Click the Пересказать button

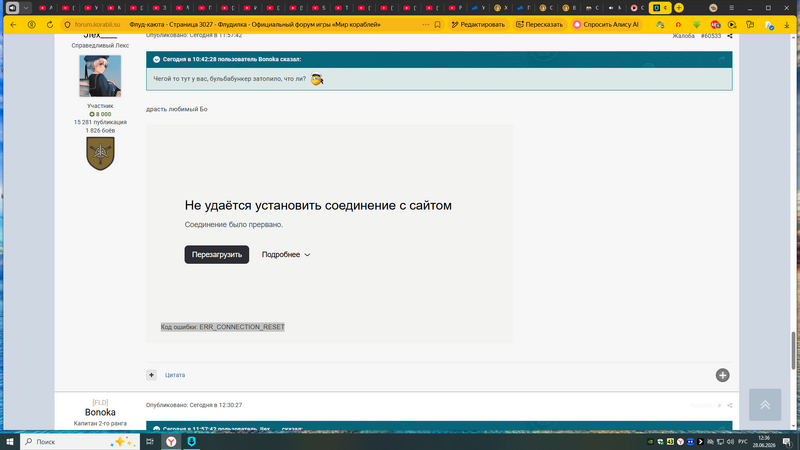click(539, 24)
